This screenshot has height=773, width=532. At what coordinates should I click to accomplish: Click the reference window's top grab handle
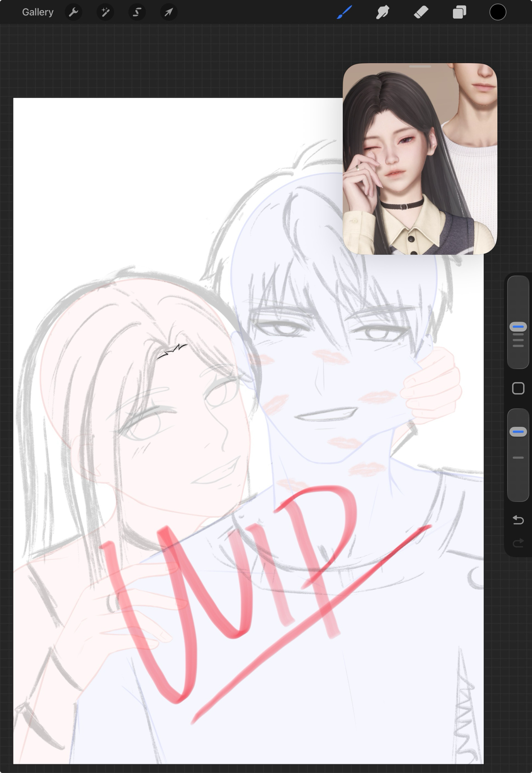pyautogui.click(x=420, y=67)
